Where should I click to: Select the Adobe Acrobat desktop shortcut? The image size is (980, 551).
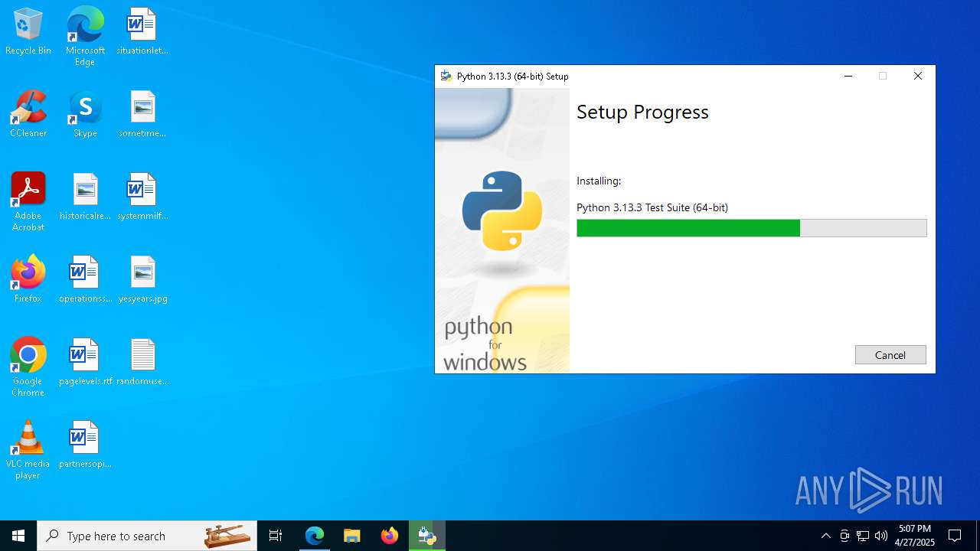[28, 202]
